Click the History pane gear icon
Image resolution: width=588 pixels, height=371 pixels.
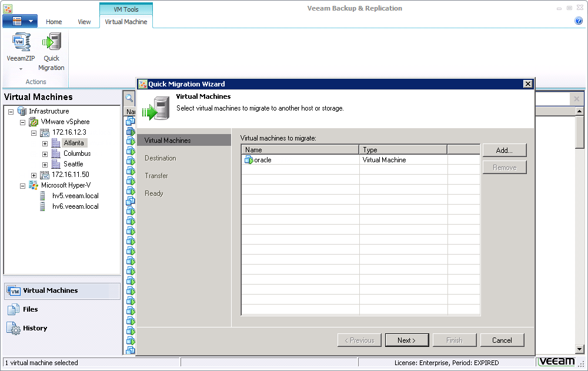pyautogui.click(x=14, y=328)
